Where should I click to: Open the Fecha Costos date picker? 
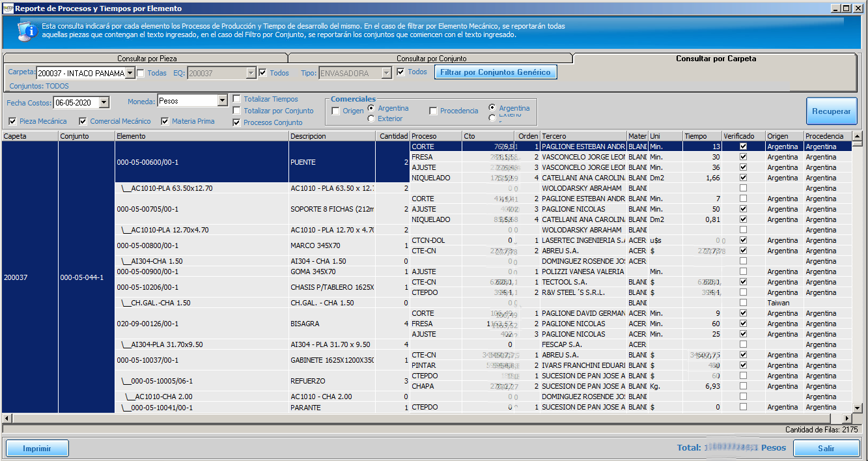click(103, 103)
